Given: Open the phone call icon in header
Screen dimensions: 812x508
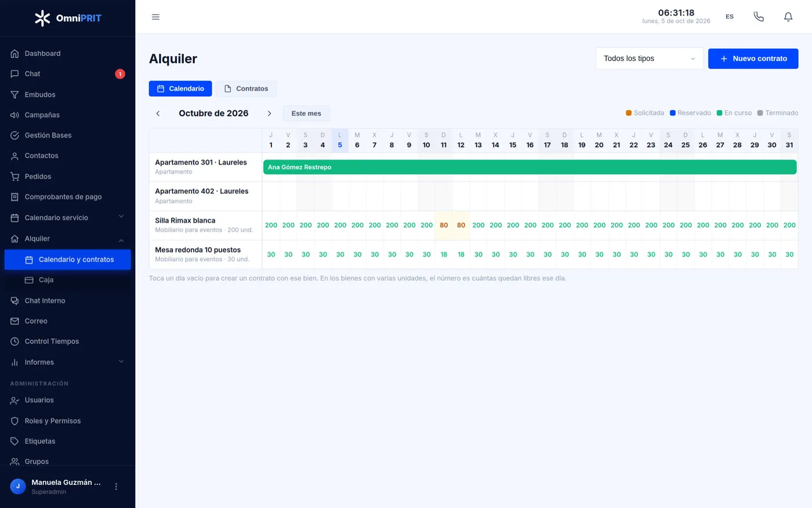Looking at the screenshot, I should (759, 17).
